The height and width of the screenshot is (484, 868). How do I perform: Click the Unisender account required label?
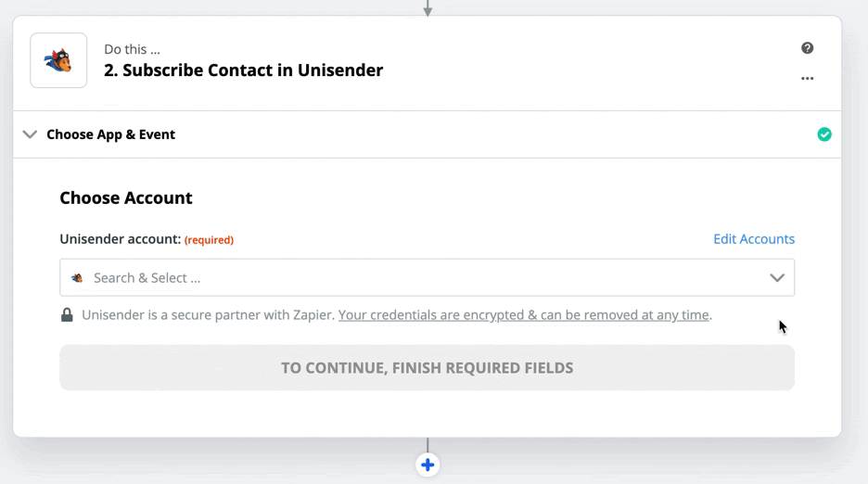click(147, 239)
